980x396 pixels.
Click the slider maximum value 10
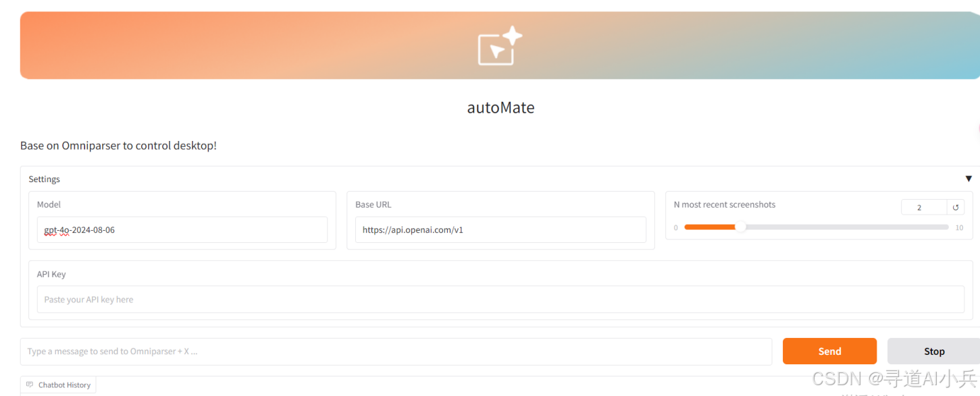point(959,228)
